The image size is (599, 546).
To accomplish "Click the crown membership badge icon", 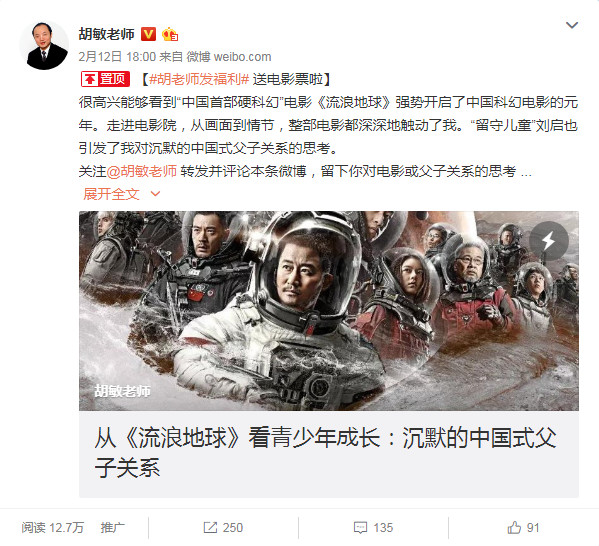I will click(170, 34).
